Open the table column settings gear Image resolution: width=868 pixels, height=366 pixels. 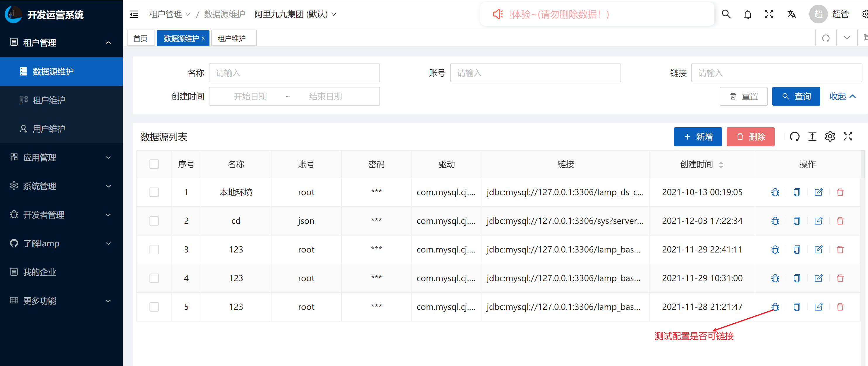pyautogui.click(x=830, y=137)
